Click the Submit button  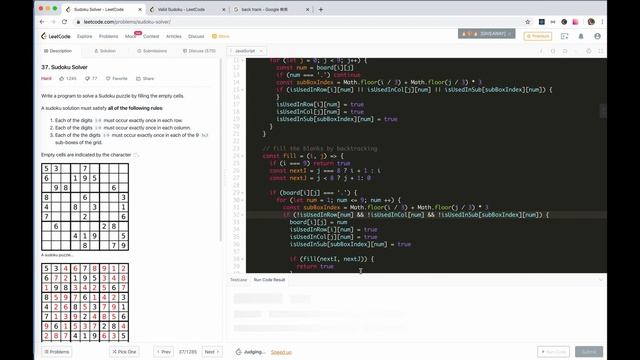pos(589,352)
